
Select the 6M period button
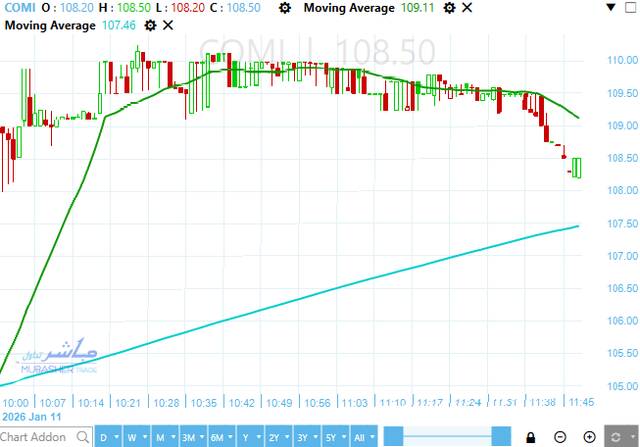[x=217, y=437]
